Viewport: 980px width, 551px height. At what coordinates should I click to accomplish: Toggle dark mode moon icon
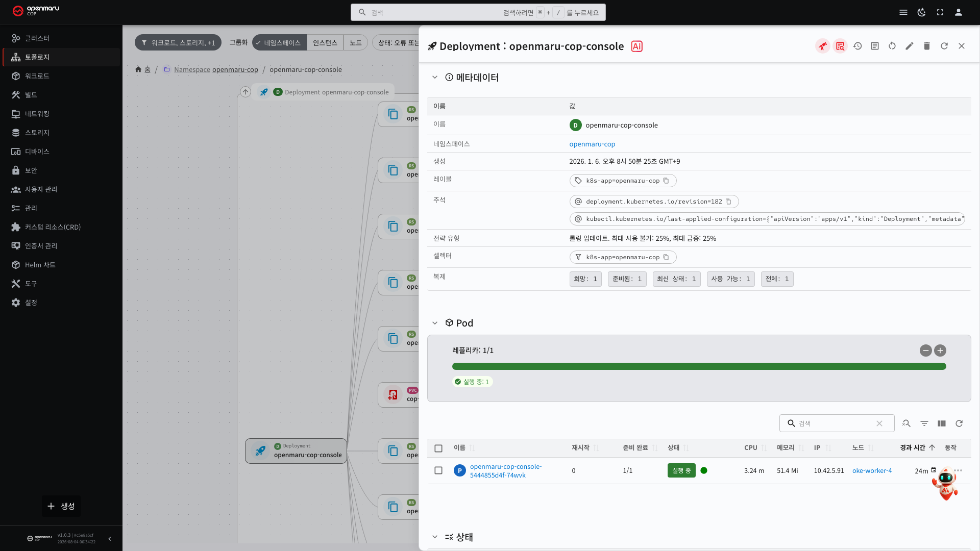(x=922, y=12)
